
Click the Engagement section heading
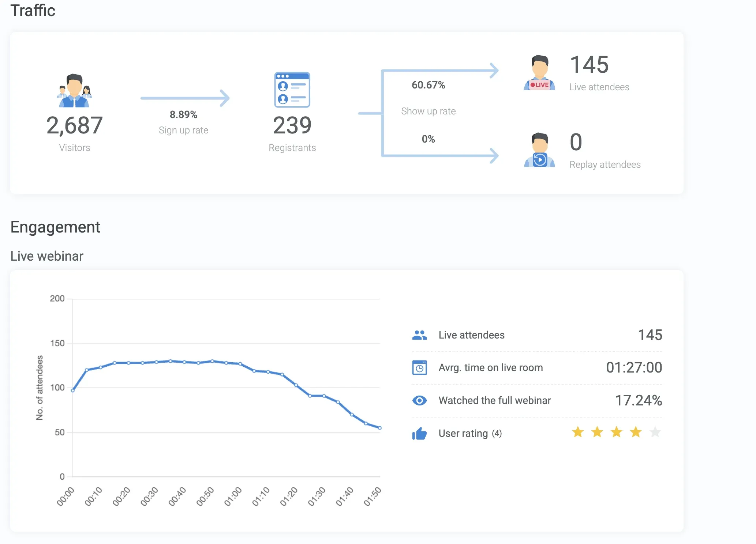pos(55,227)
